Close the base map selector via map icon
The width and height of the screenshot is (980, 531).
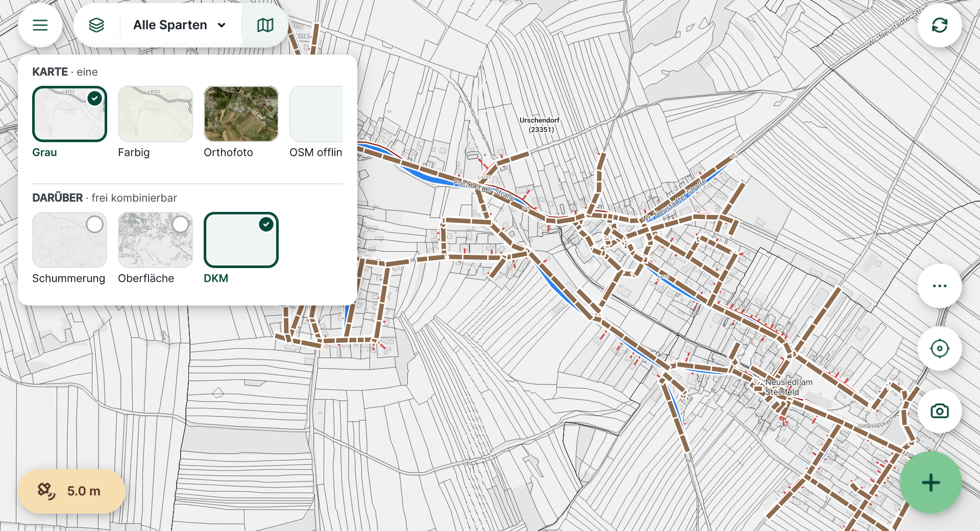click(x=265, y=25)
